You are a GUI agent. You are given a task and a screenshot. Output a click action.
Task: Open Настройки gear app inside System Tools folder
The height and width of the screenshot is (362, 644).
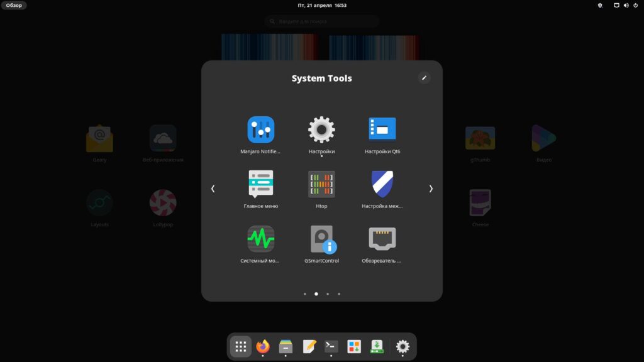click(x=321, y=130)
